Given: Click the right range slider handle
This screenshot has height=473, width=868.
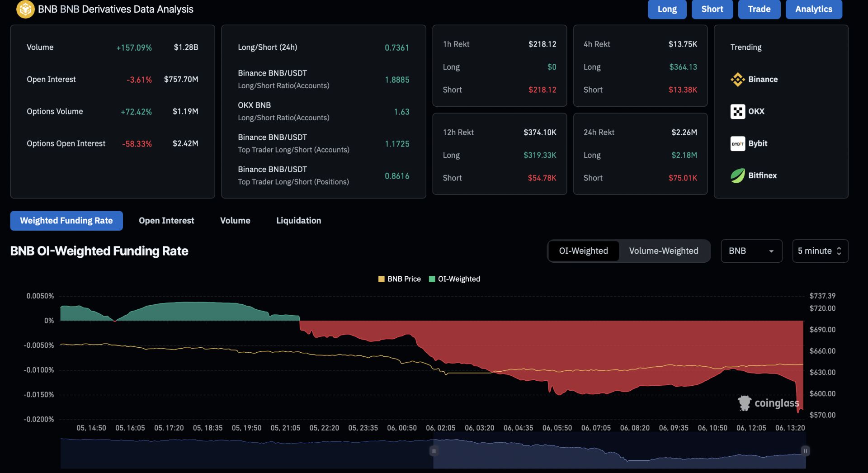Looking at the screenshot, I should (805, 451).
